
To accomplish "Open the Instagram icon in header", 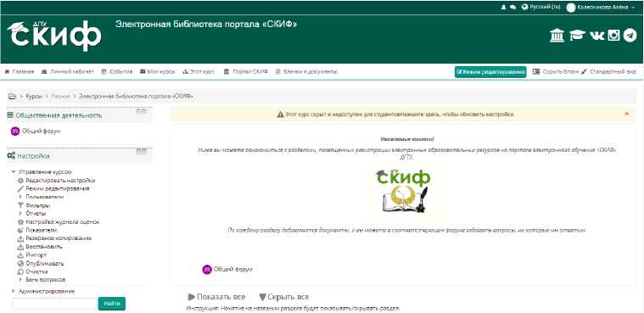I will [613, 36].
